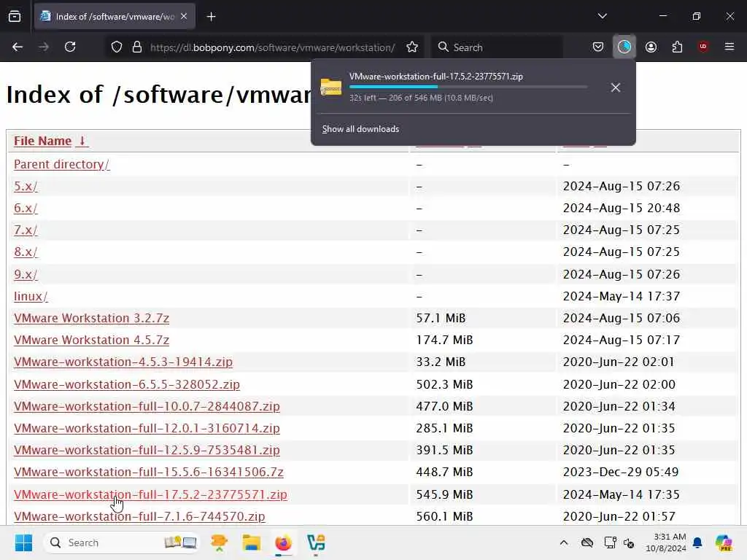Download VMware-workstation-full-12.0.1-3160714.zip
Viewport: 747px width, 560px height.
click(147, 428)
